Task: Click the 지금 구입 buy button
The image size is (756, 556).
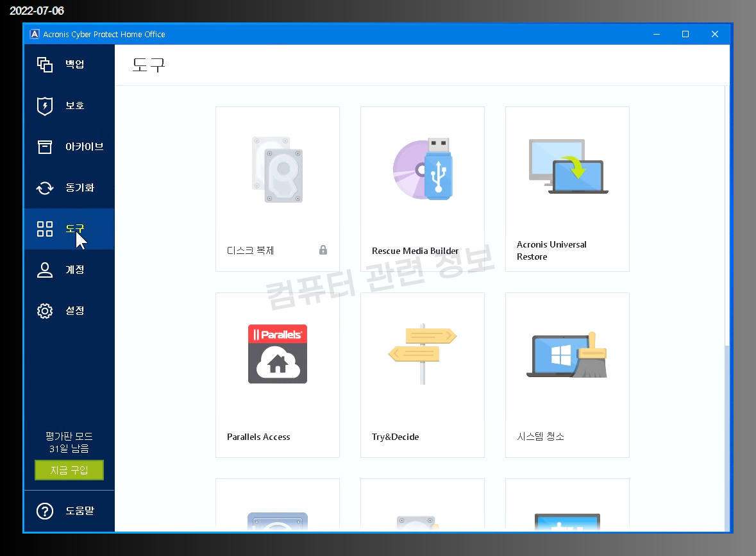Action: pyautogui.click(x=69, y=470)
